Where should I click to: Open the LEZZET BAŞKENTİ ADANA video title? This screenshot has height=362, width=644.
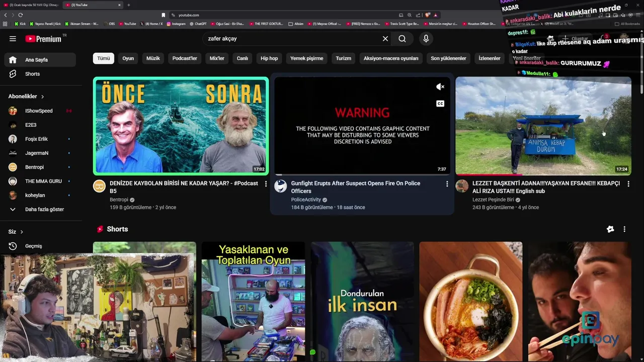[546, 187]
